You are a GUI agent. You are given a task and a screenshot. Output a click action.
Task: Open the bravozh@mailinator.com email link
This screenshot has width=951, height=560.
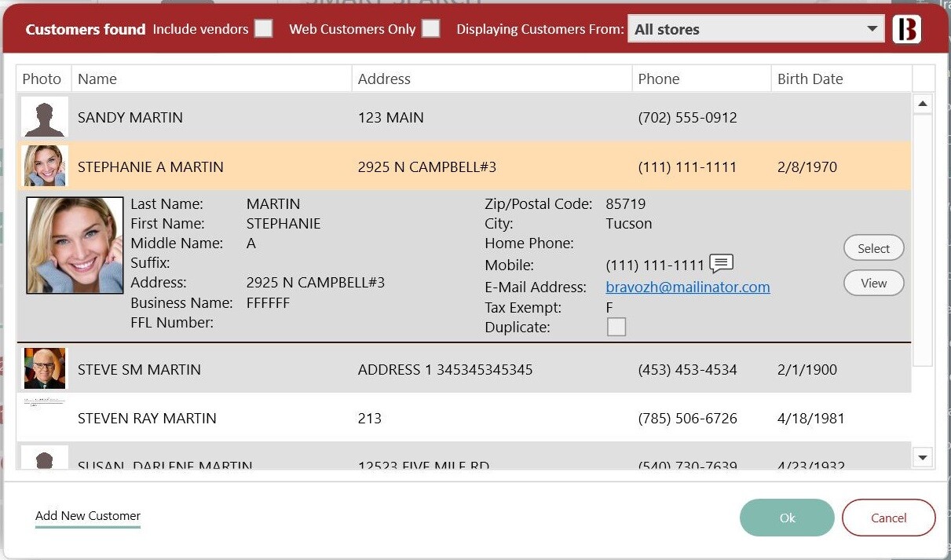tap(688, 287)
